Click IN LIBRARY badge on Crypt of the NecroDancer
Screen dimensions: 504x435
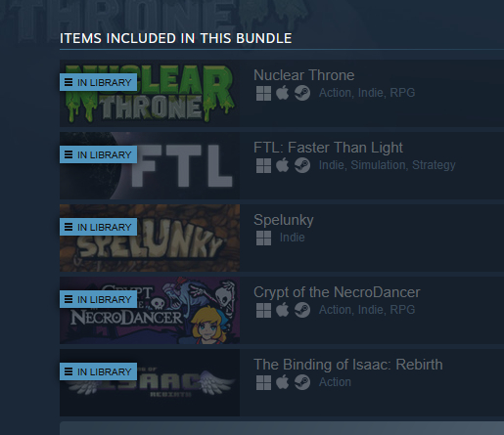[98, 299]
